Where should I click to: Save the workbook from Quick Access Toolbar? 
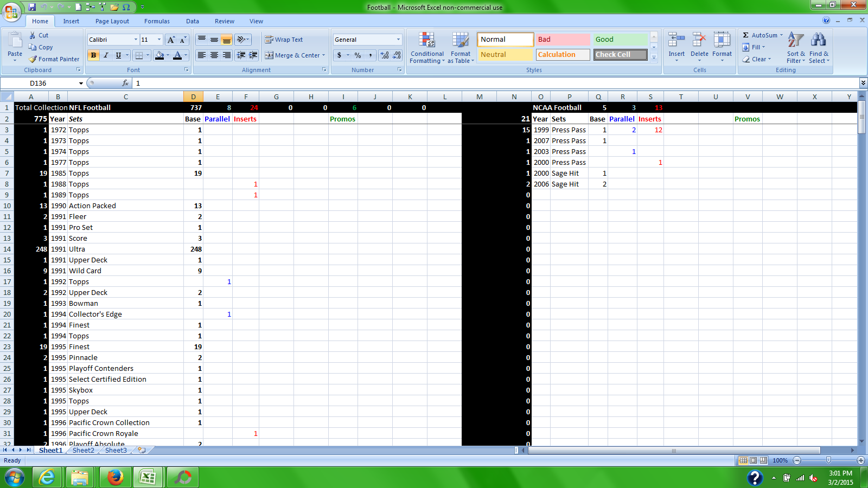pyautogui.click(x=32, y=7)
